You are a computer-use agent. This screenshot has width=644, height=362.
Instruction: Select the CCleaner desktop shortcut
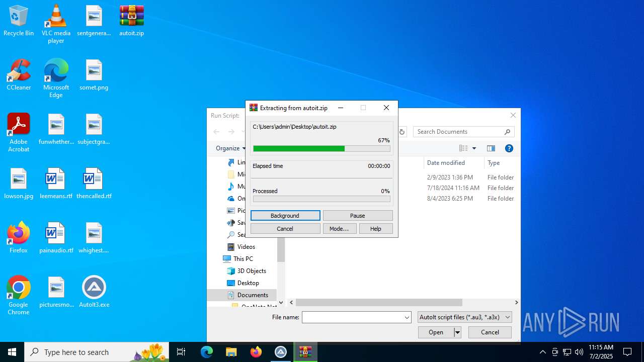(x=19, y=75)
